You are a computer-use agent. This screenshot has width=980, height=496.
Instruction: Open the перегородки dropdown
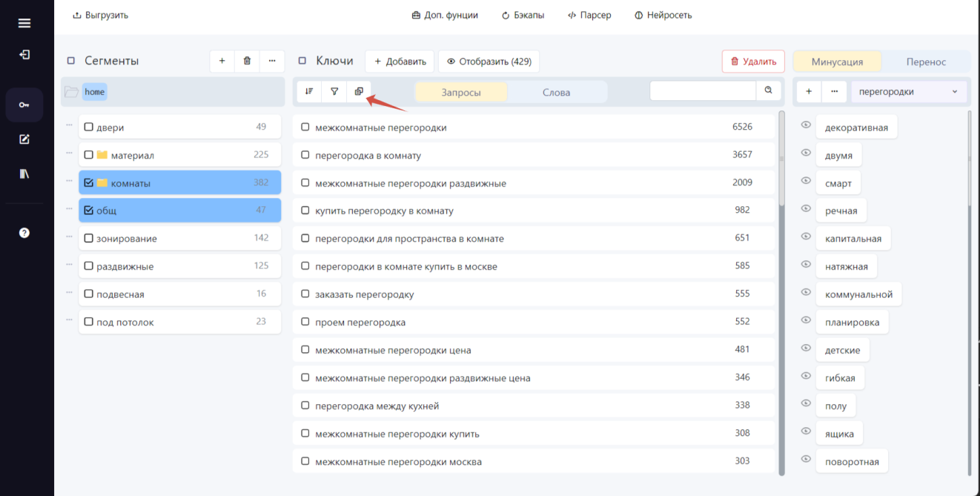coord(909,92)
